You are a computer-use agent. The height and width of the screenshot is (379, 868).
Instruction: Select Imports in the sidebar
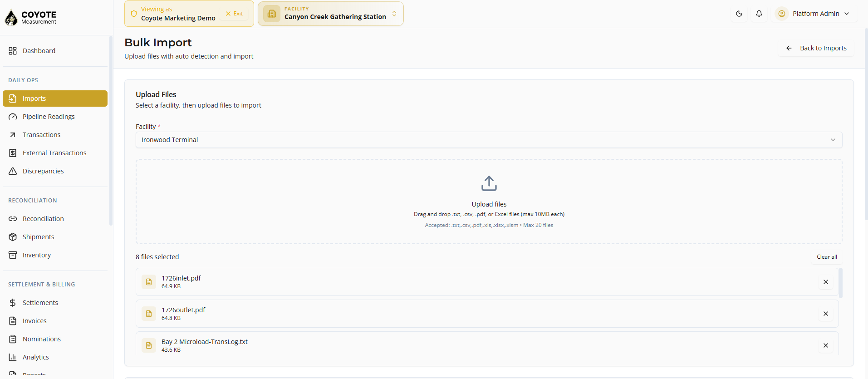coord(55,98)
